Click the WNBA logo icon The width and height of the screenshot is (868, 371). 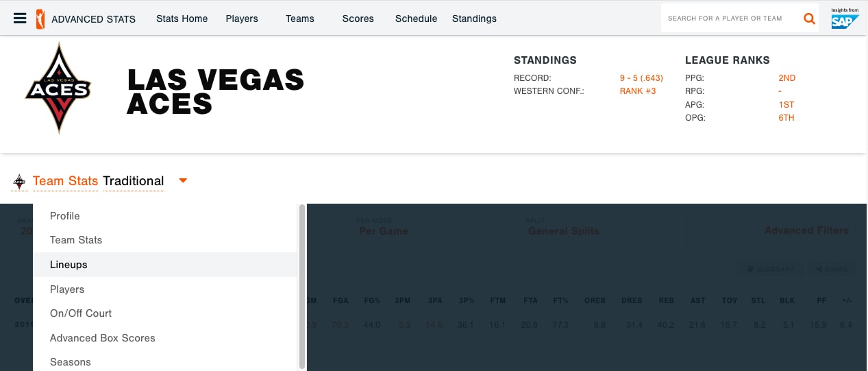[40, 19]
